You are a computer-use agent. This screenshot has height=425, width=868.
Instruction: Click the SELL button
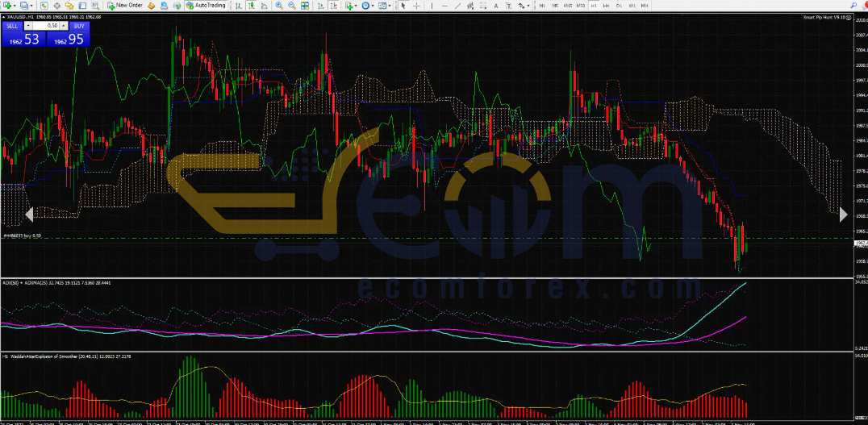pos(11,26)
